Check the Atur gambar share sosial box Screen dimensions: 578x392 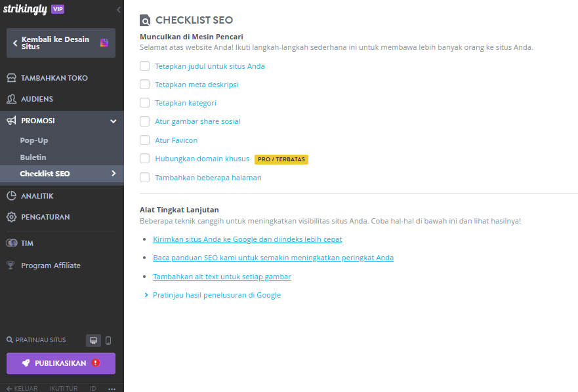click(144, 121)
